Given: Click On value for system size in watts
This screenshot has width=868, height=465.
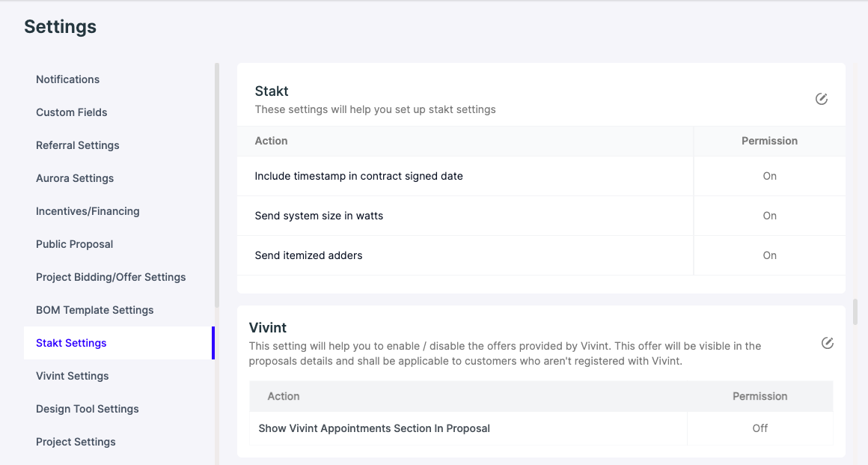Looking at the screenshot, I should 769,216.
